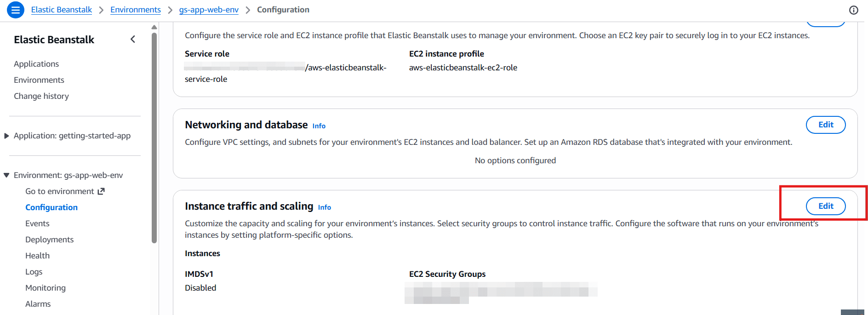Click the info circle icon at top right
The height and width of the screenshot is (315, 868).
(853, 10)
